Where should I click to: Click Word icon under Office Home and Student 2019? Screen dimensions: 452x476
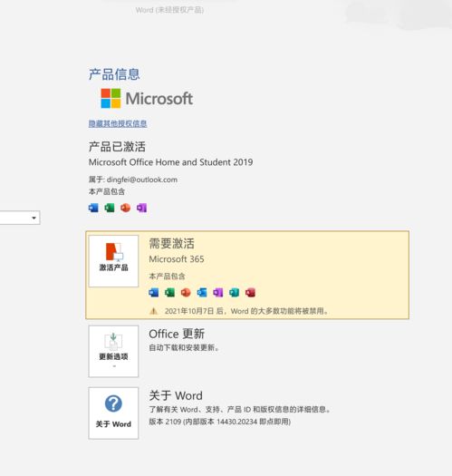click(93, 208)
